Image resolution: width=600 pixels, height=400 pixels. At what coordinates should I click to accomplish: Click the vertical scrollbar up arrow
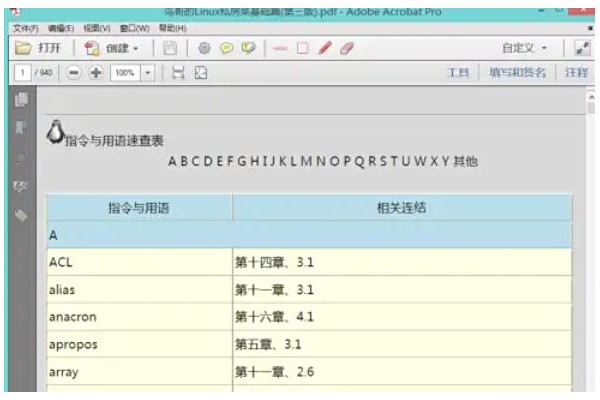[591, 98]
